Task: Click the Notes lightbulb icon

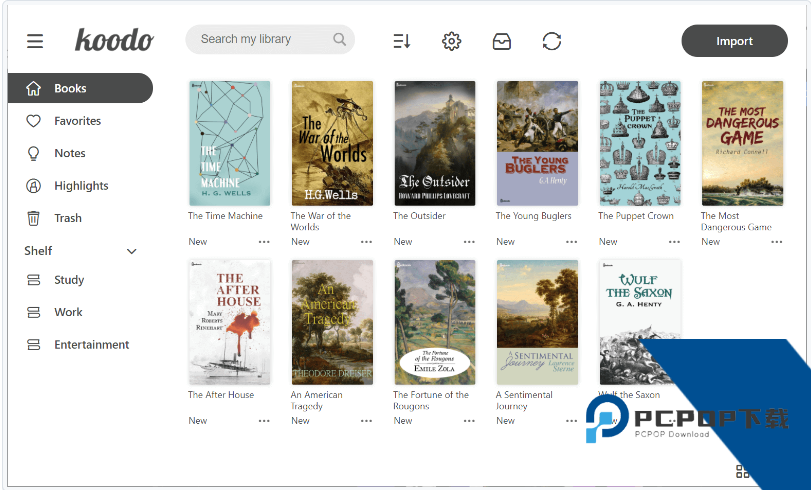Action: pyautogui.click(x=34, y=154)
